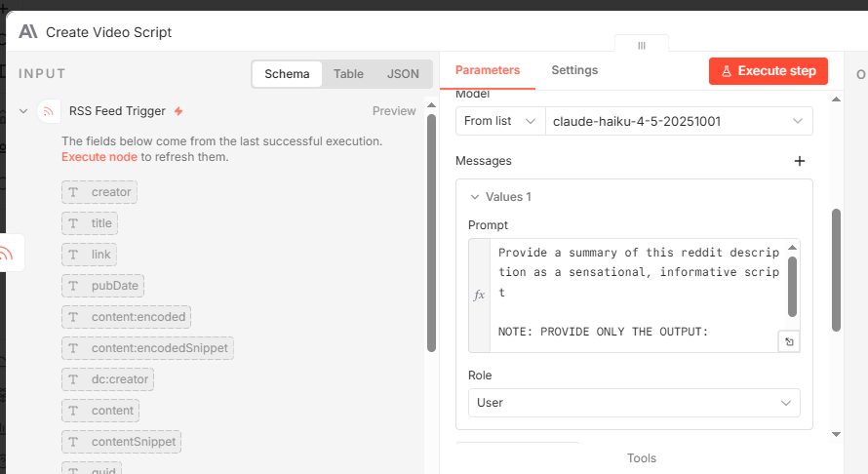The width and height of the screenshot is (868, 474).
Task: Open the Parameters tab
Action: click(487, 70)
